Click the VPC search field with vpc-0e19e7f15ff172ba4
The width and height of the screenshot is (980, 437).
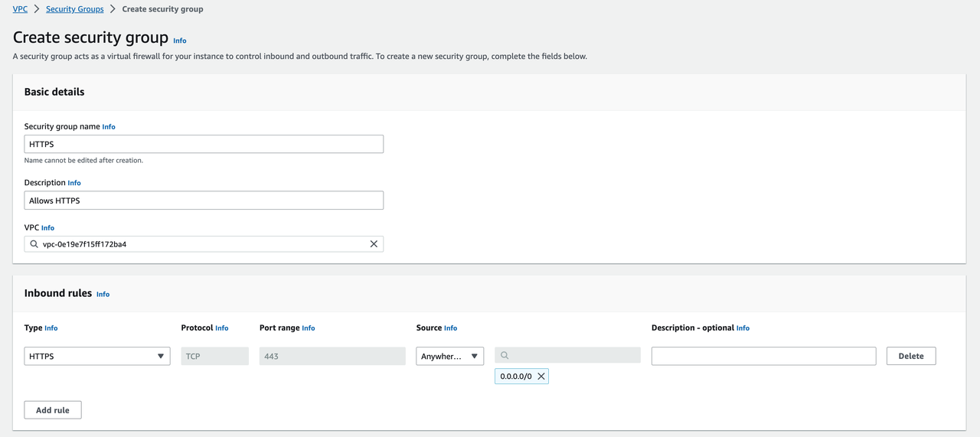204,244
